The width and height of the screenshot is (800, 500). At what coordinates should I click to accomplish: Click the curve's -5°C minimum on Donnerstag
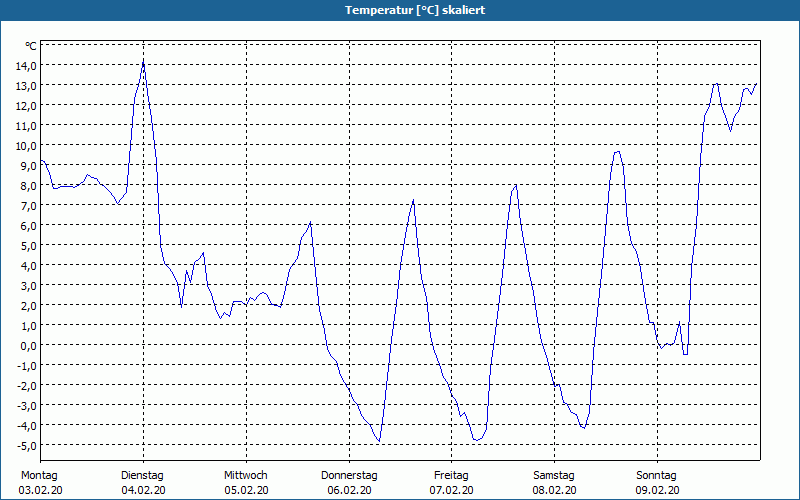pos(379,440)
